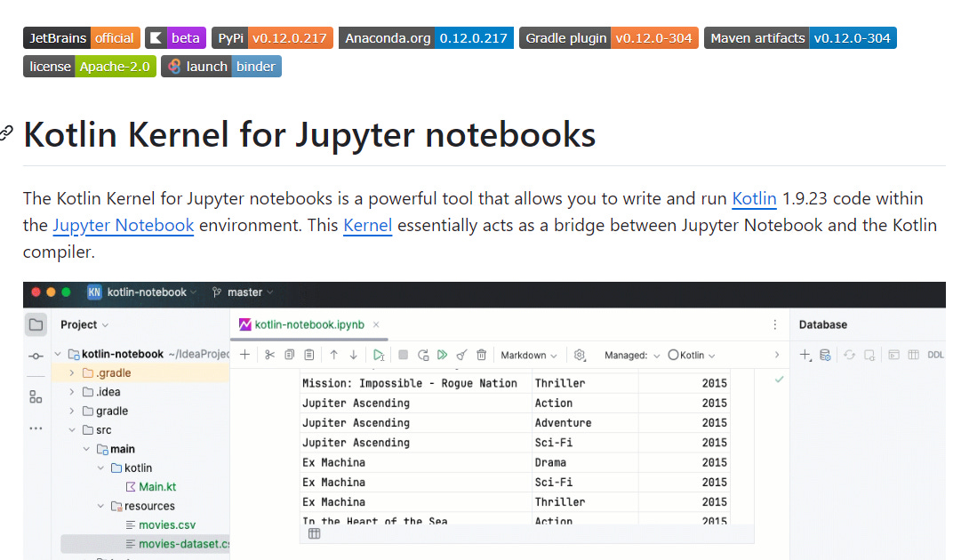The width and height of the screenshot is (969, 560).
Task: Click the Interrupt kernel stop icon
Action: coord(403,355)
